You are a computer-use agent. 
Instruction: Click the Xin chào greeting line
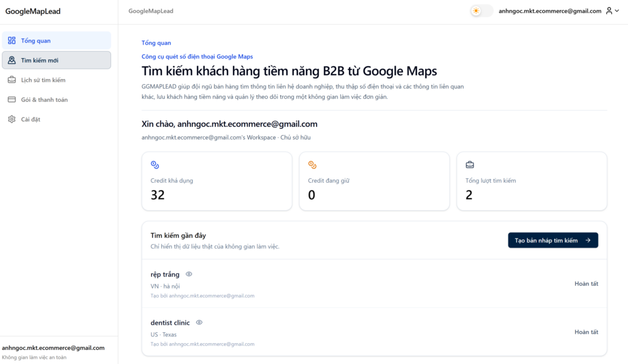(x=229, y=124)
